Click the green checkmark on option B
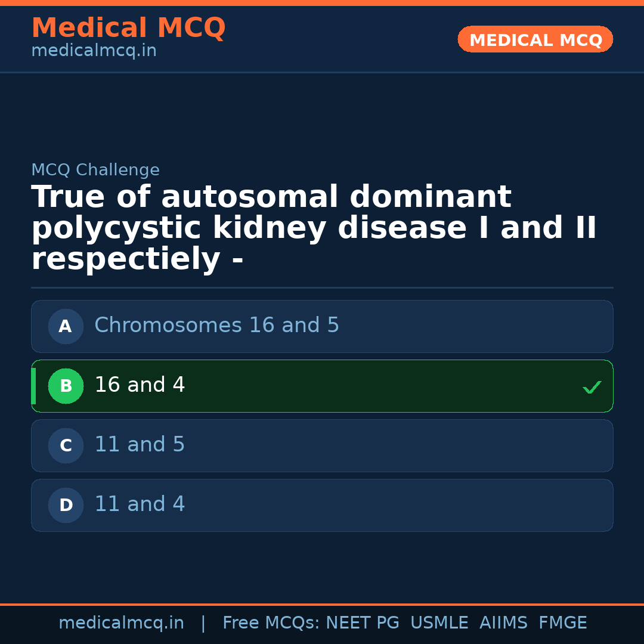The image size is (644, 644). click(x=592, y=387)
